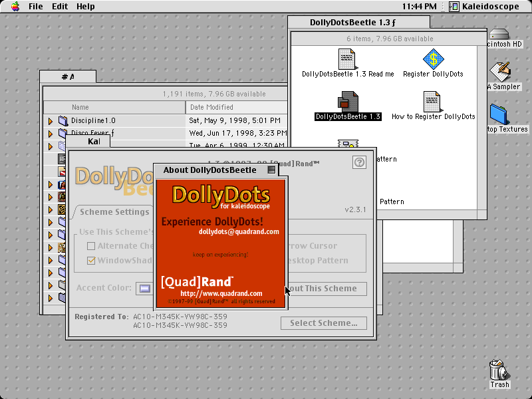Toggle the Alternate checkbox in Scheme Settings

(91, 246)
